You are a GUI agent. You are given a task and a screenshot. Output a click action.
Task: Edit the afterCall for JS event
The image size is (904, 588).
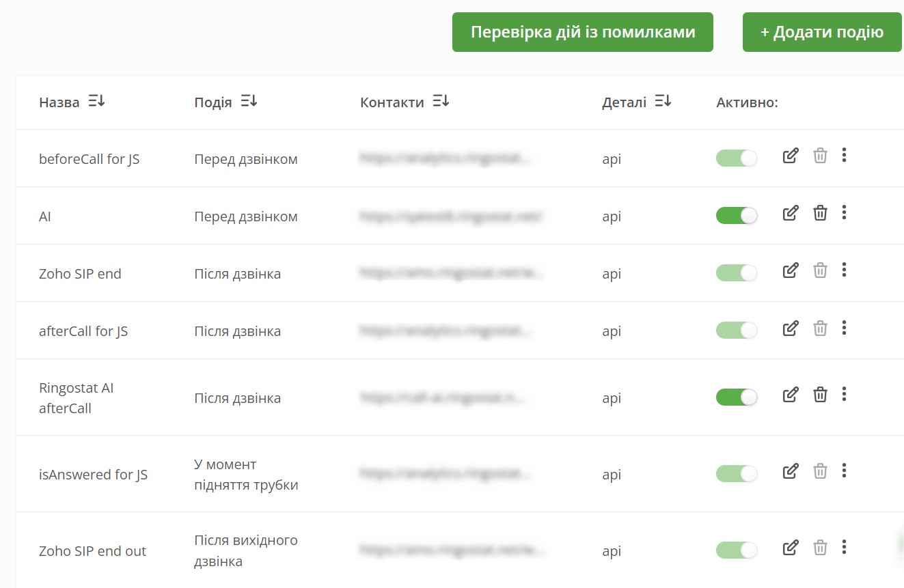[790, 328]
